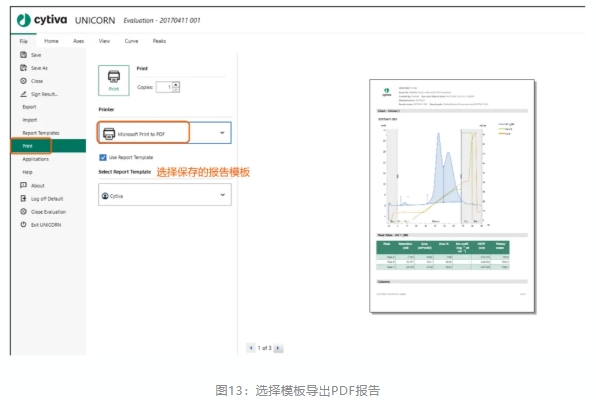Click the Evaluation - 20170411 001 title
This screenshot has width=596, height=402.
point(162,21)
